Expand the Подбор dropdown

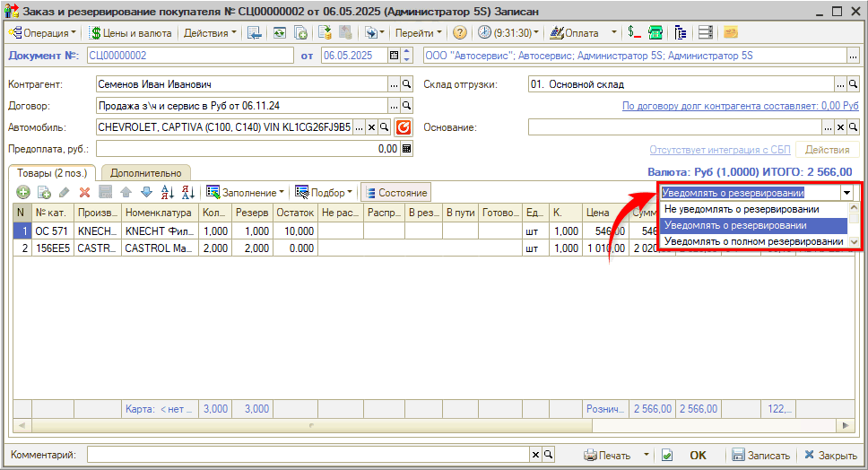pyautogui.click(x=324, y=192)
